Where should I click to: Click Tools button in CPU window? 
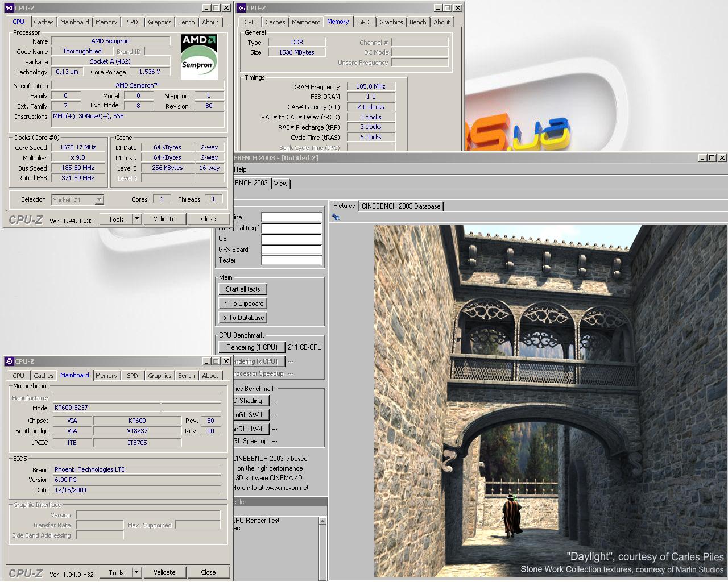(116, 219)
